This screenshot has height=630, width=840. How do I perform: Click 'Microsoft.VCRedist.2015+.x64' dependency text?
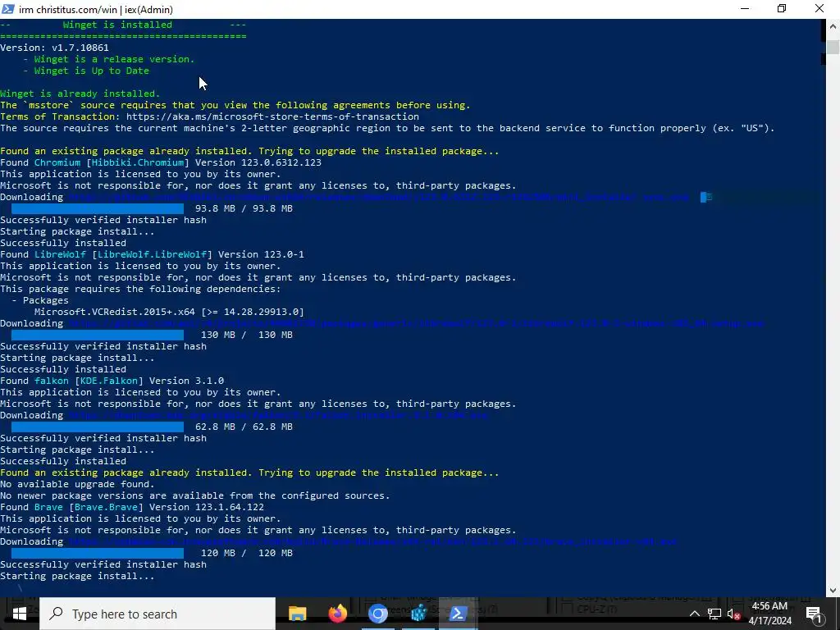[x=115, y=312]
